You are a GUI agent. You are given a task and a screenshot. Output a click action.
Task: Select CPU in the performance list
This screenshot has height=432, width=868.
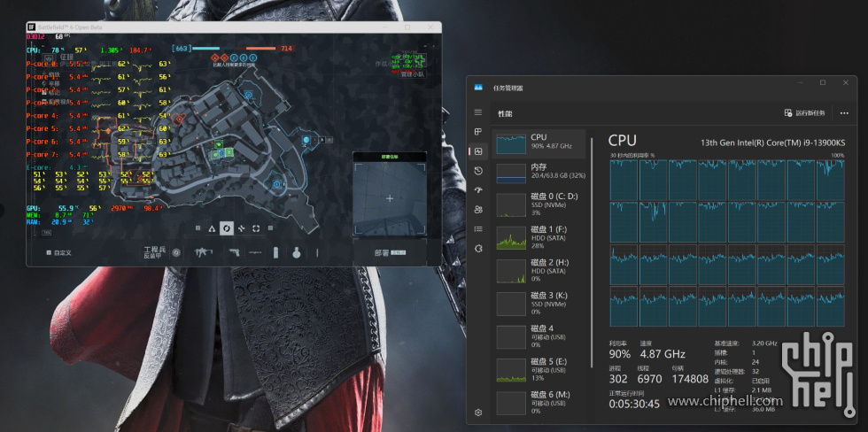(x=539, y=143)
